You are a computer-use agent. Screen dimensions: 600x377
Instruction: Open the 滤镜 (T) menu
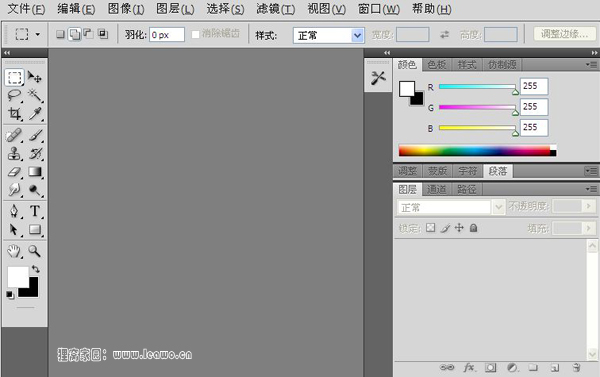coord(276,8)
